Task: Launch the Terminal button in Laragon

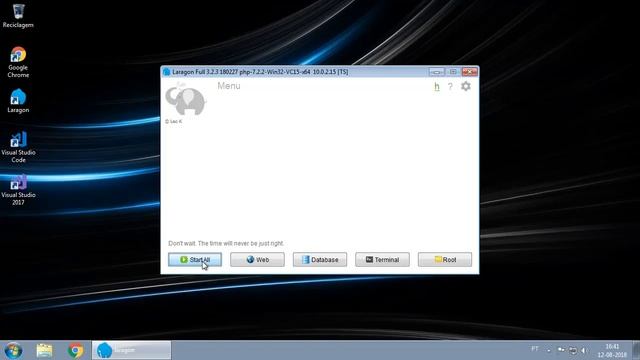Action: [x=382, y=260]
